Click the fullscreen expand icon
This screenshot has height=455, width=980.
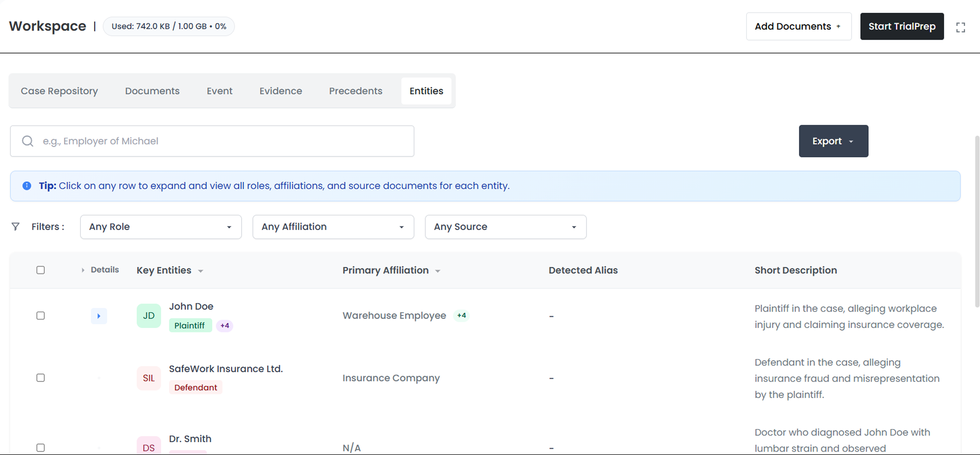pos(960,27)
